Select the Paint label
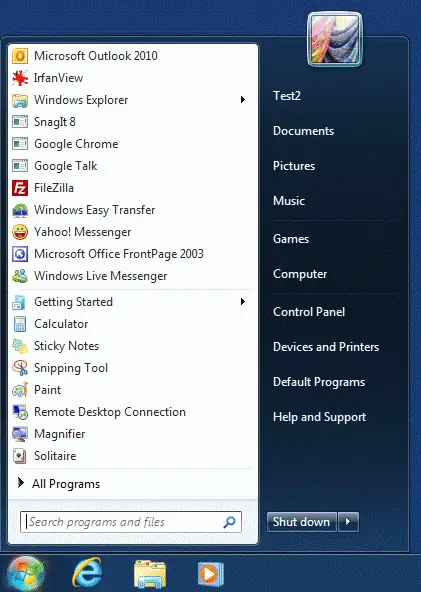This screenshot has height=592, width=421. click(48, 390)
